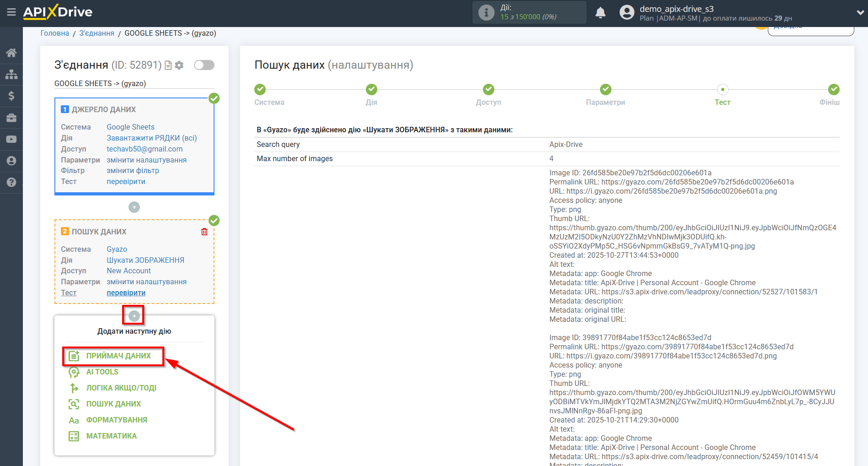Screen dimensions: 868x466
Task: Open connections sitemap icon in sidebar
Action: point(11,74)
